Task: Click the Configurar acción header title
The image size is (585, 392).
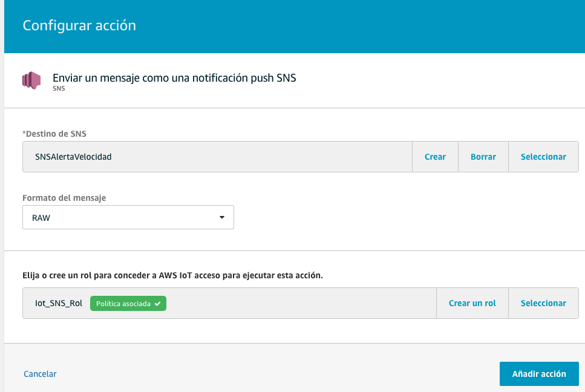Action: pos(79,25)
